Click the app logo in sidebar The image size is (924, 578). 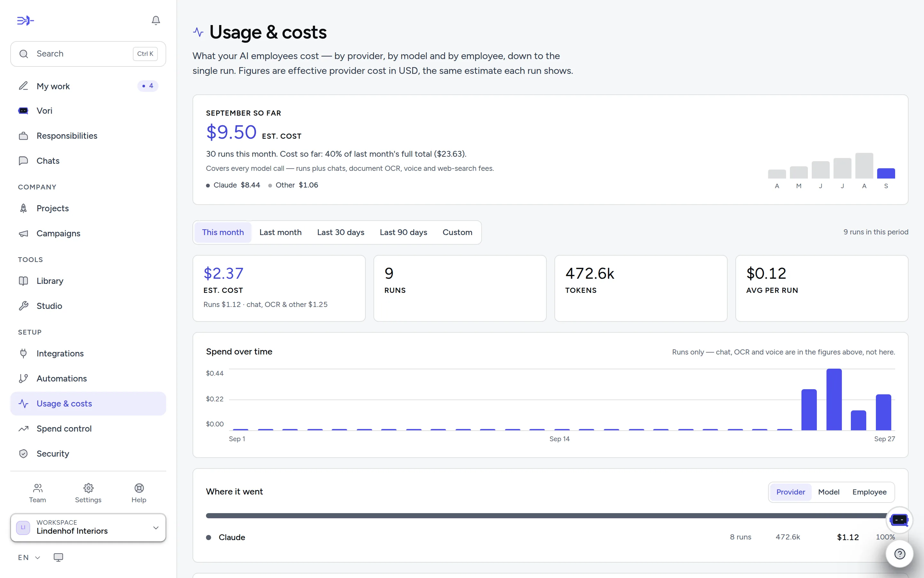26,21
